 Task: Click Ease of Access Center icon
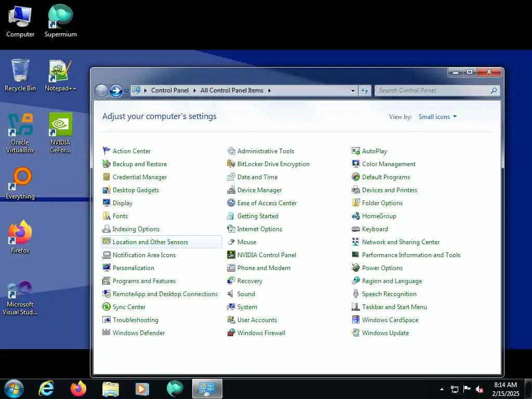click(x=231, y=203)
